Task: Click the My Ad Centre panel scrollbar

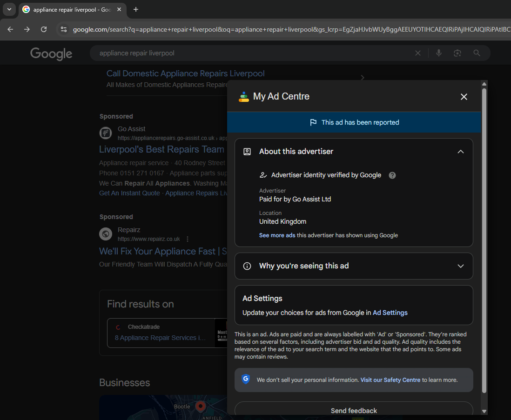Action: coord(484,233)
